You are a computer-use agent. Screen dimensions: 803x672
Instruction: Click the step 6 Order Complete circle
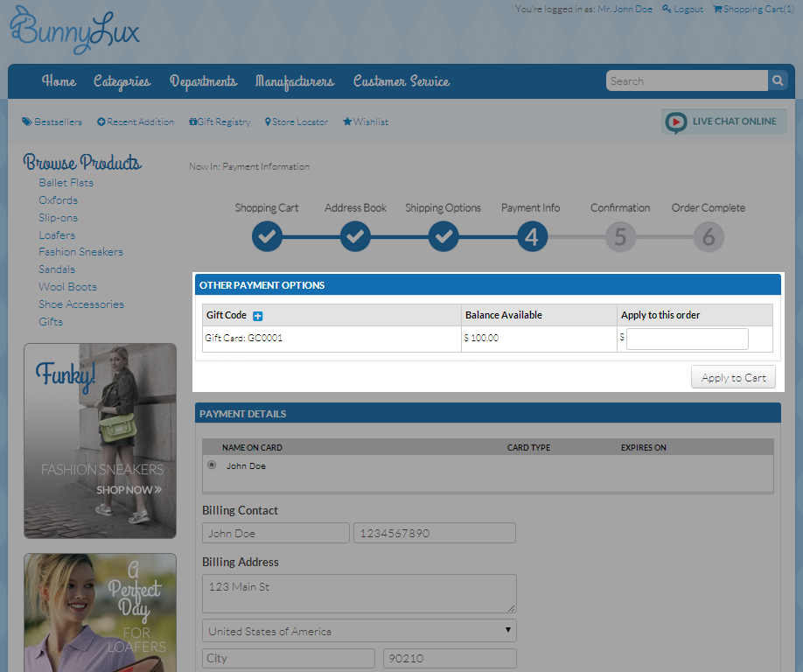pyautogui.click(x=709, y=236)
